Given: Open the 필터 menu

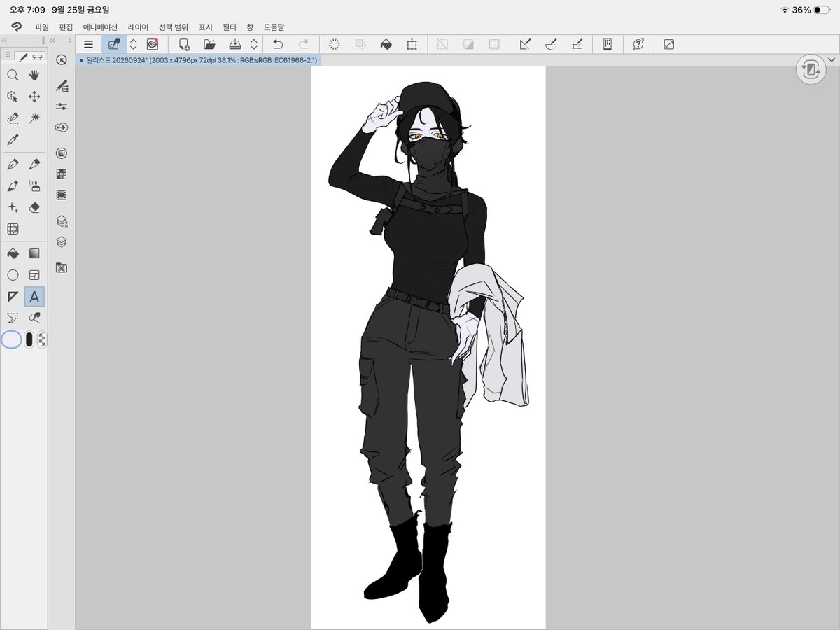Looking at the screenshot, I should pyautogui.click(x=230, y=27).
